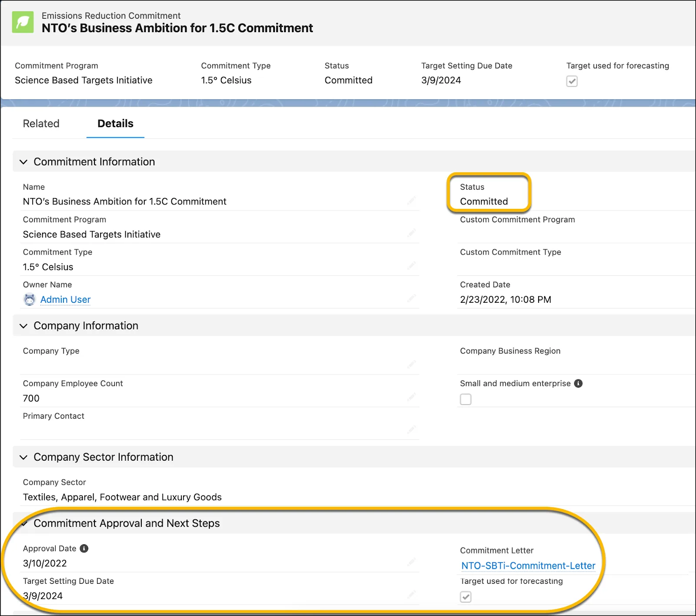This screenshot has height=616, width=696.
Task: Click the green leaf Emissions Reduction Commitment icon
Action: pyautogui.click(x=23, y=22)
